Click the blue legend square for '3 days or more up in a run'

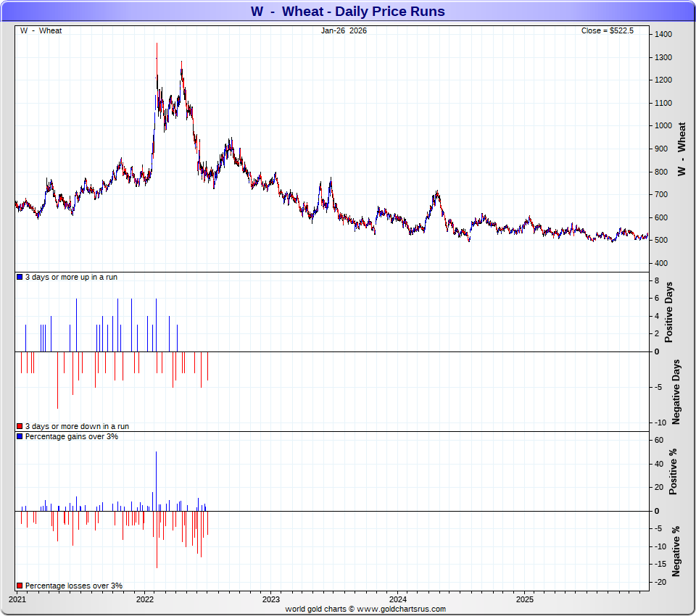pos(20,277)
